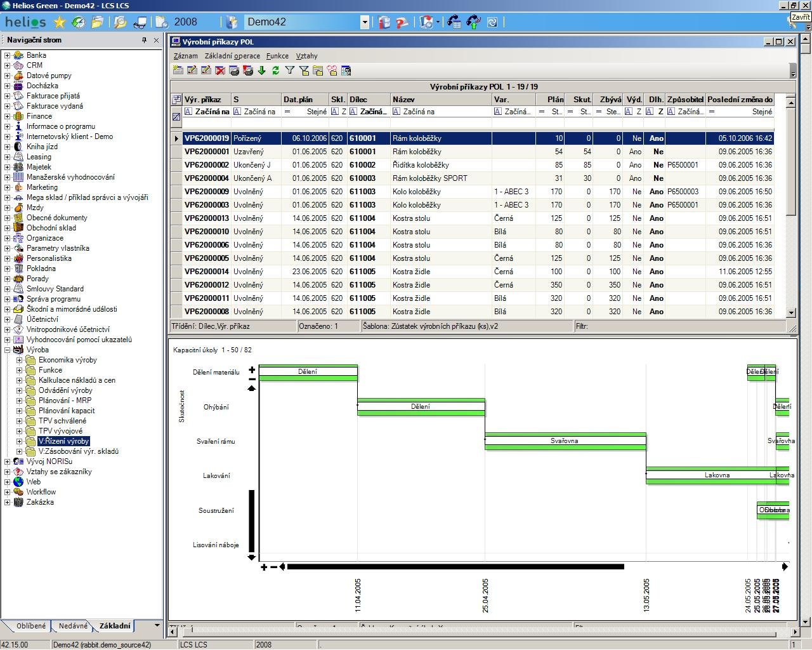Open navigation tabs dropdown arrow at bottom

pyautogui.click(x=157, y=625)
